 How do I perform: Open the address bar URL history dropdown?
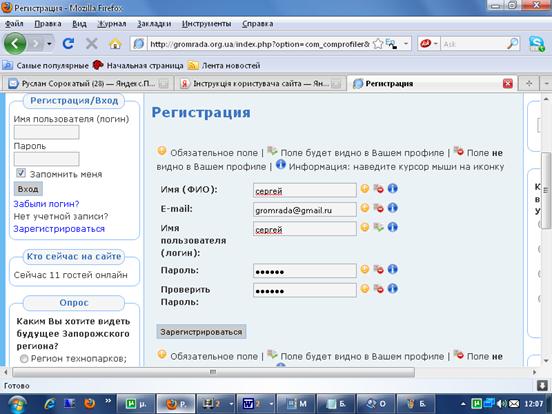[x=406, y=44]
